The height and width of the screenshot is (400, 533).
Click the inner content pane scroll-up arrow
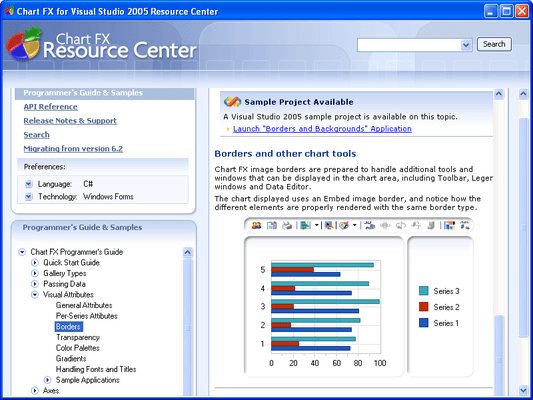pyautogui.click(x=498, y=93)
